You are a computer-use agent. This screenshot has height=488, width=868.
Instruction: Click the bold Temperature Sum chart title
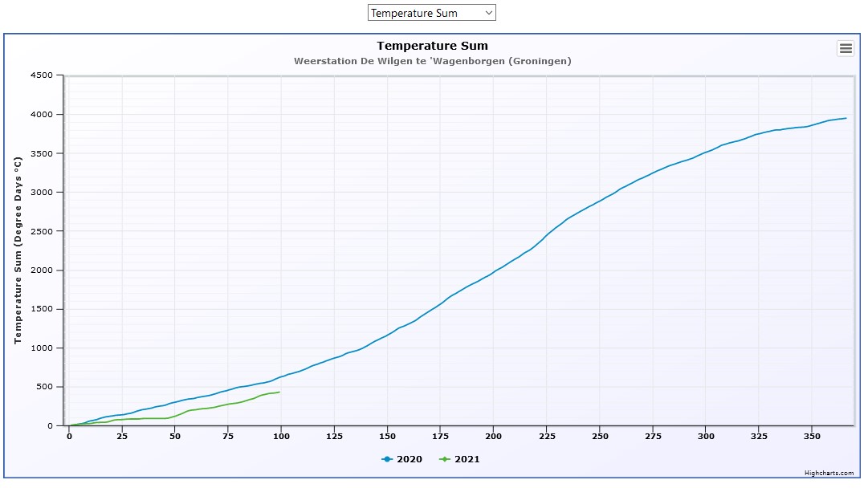click(432, 46)
